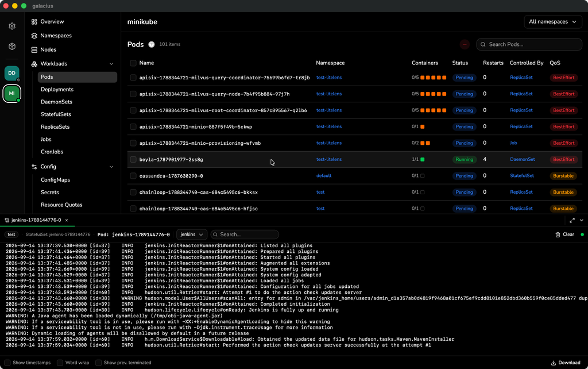Enable Show timestamps checkbox
This screenshot has height=369, width=588.
coord(7,363)
